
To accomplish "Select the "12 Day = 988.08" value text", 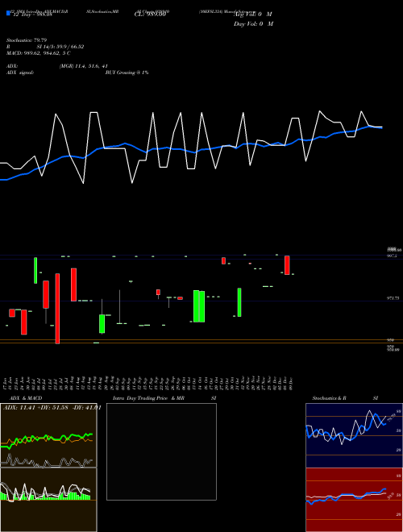I will click(32, 15).
